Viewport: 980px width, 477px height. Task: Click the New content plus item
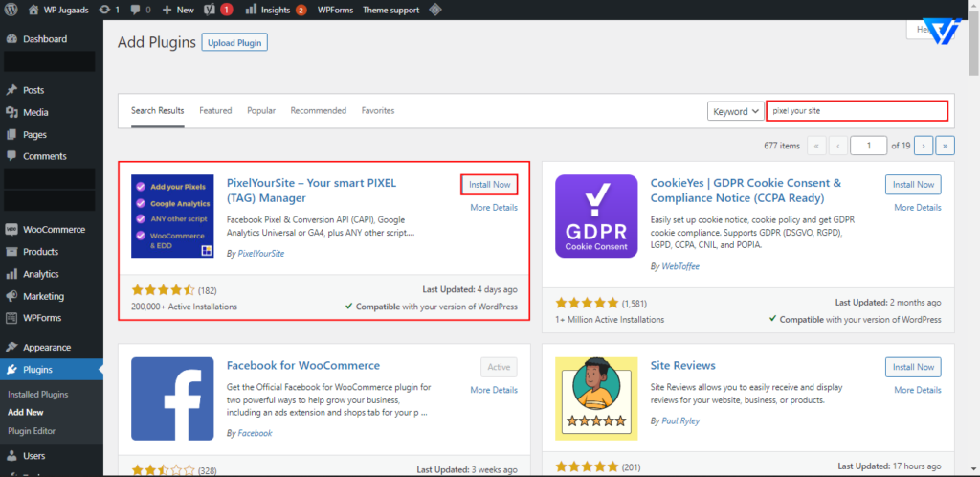[178, 10]
